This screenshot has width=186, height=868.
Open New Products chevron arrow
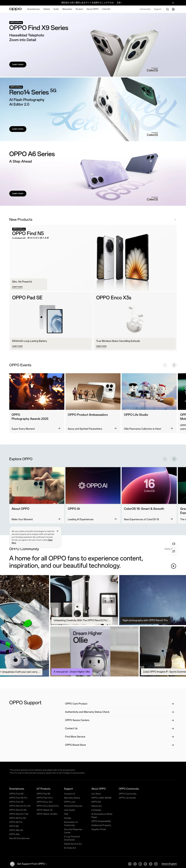pos(175,220)
